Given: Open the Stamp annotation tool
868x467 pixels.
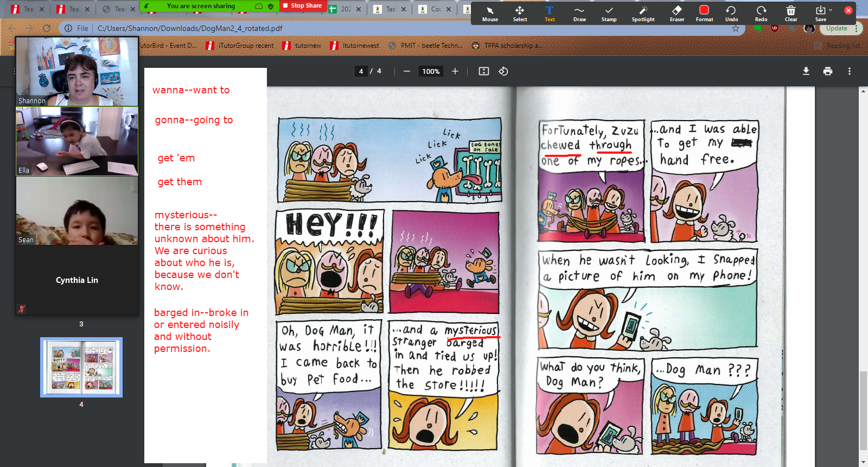Looking at the screenshot, I should click(609, 14).
